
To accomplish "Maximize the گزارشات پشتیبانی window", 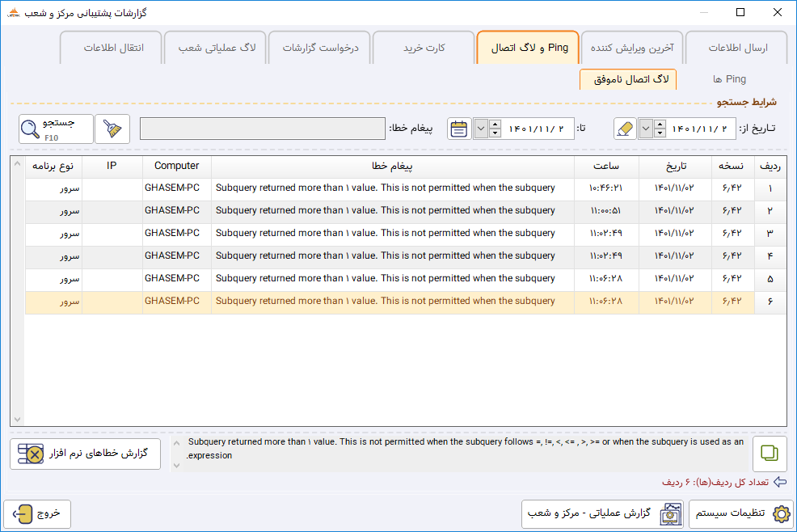I will click(740, 13).
